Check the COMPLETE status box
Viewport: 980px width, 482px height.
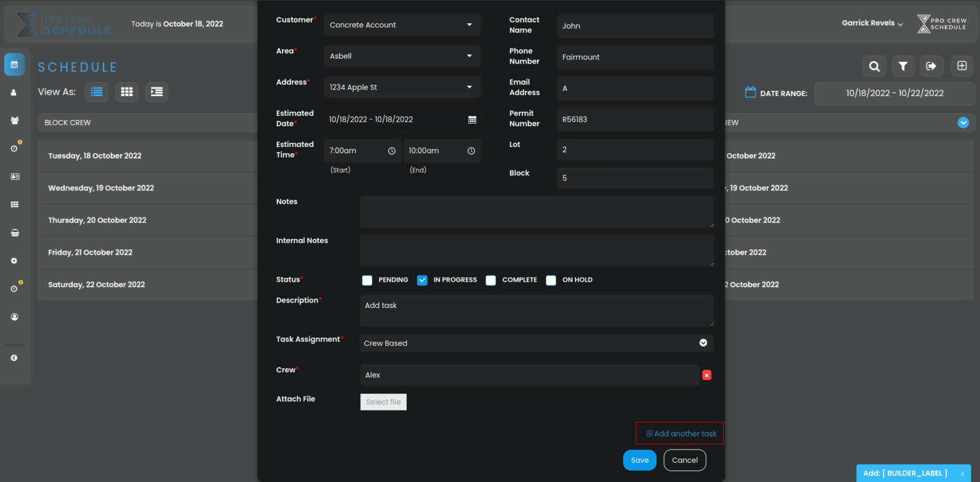491,281
